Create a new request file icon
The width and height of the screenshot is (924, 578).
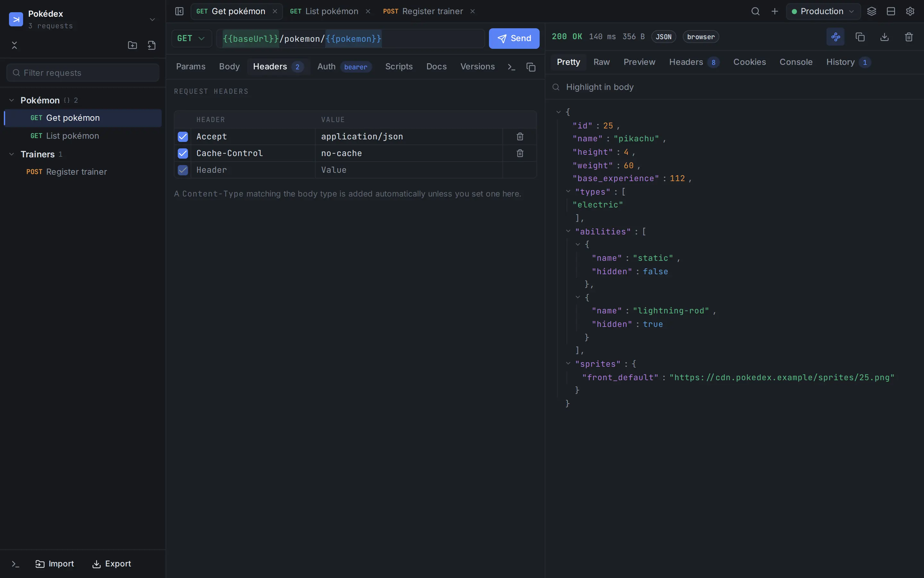click(x=151, y=45)
